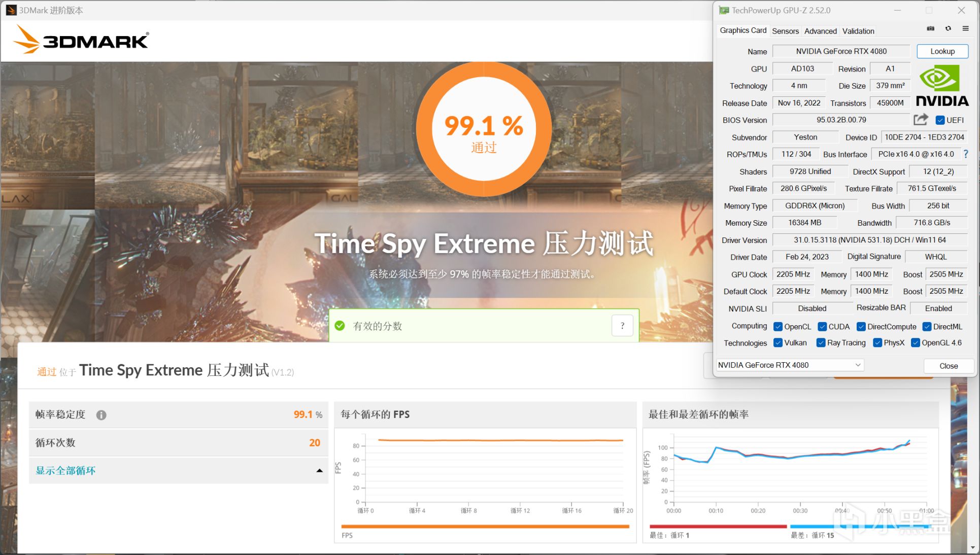Open the GPU-Z hamburger menu
This screenshot has width=980, height=555.
click(965, 29)
